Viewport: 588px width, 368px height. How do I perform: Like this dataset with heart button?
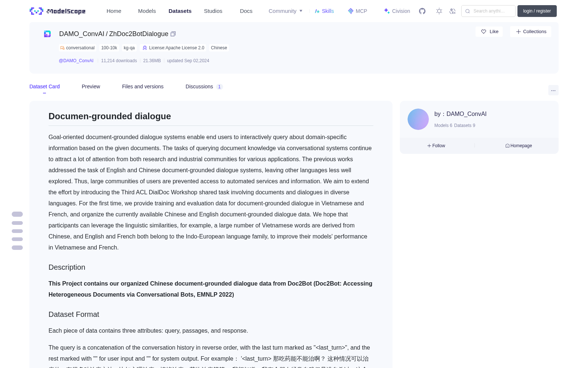click(x=489, y=32)
